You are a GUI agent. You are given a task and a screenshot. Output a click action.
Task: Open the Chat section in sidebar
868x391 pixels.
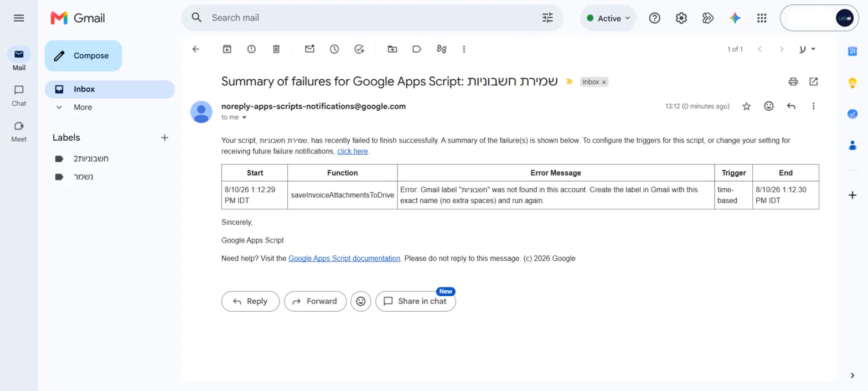click(19, 95)
